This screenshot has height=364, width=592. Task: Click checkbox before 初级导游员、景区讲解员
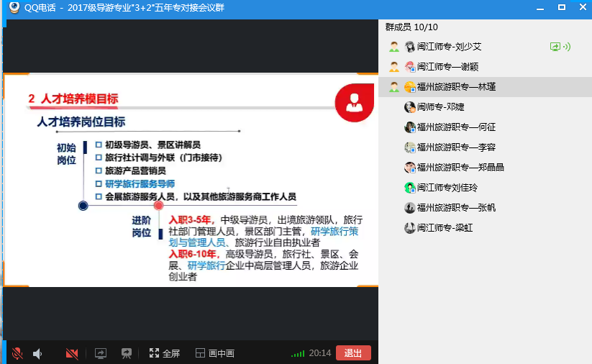pyautogui.click(x=99, y=145)
